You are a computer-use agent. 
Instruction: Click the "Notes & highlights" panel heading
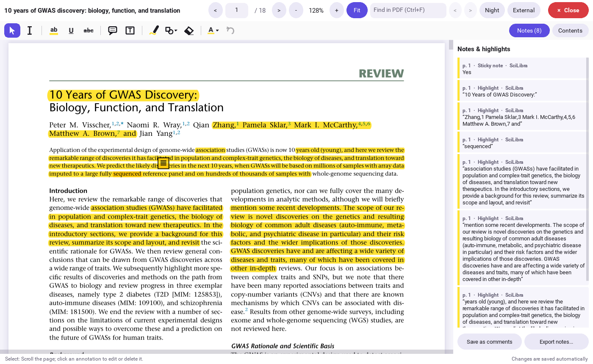click(x=484, y=49)
